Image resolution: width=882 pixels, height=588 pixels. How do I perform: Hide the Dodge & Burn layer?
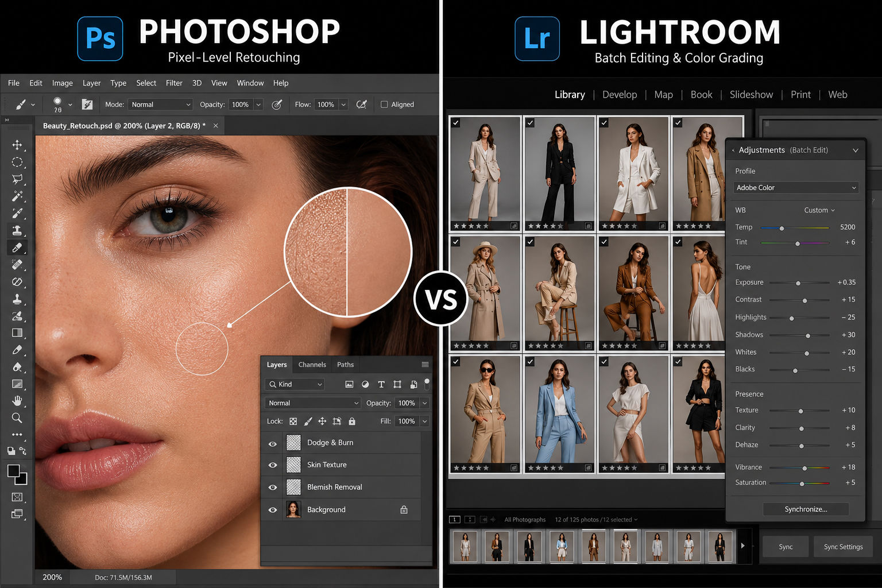click(x=273, y=444)
